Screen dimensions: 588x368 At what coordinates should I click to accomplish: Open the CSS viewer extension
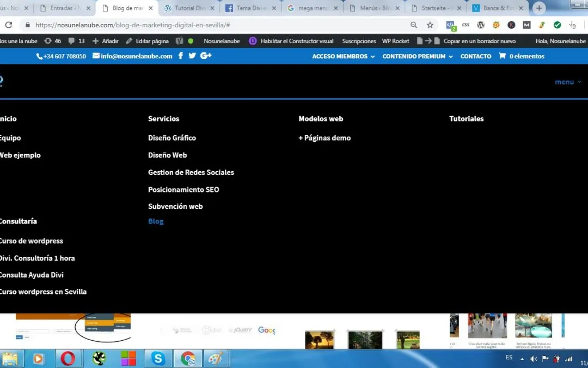coord(465,25)
